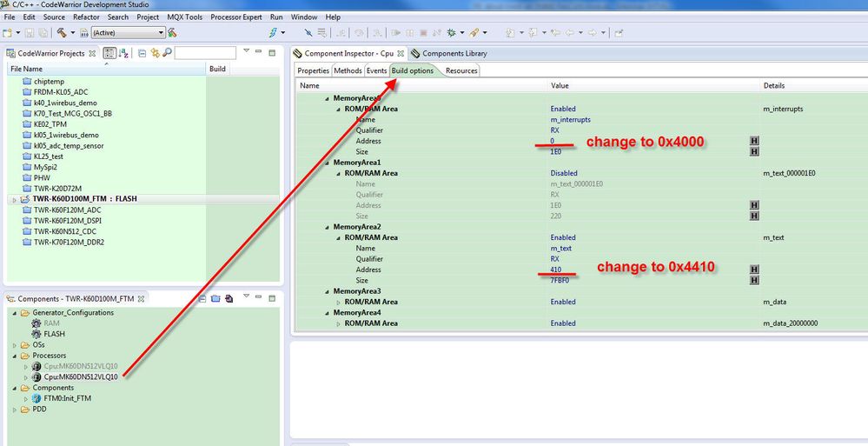Click the open perspective icon in the toolbar
This screenshot has height=446, width=868.
point(619,33)
